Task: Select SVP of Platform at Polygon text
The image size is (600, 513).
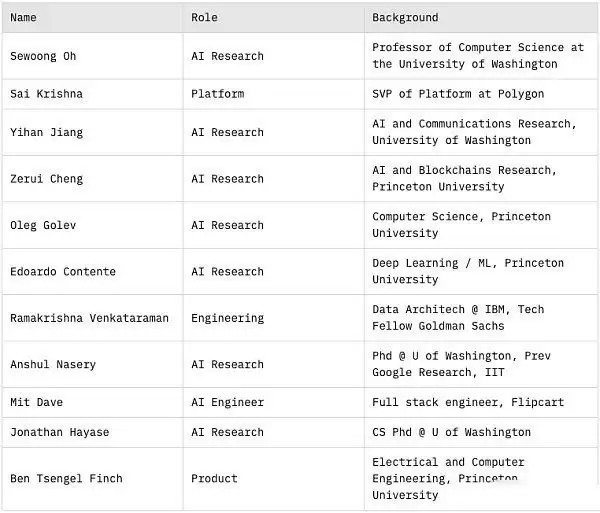Action: (458, 94)
